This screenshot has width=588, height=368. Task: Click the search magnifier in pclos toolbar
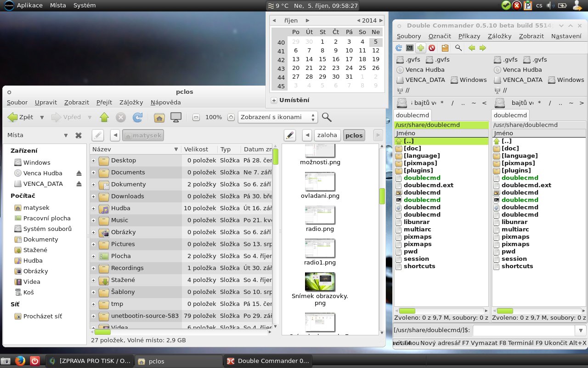click(327, 117)
